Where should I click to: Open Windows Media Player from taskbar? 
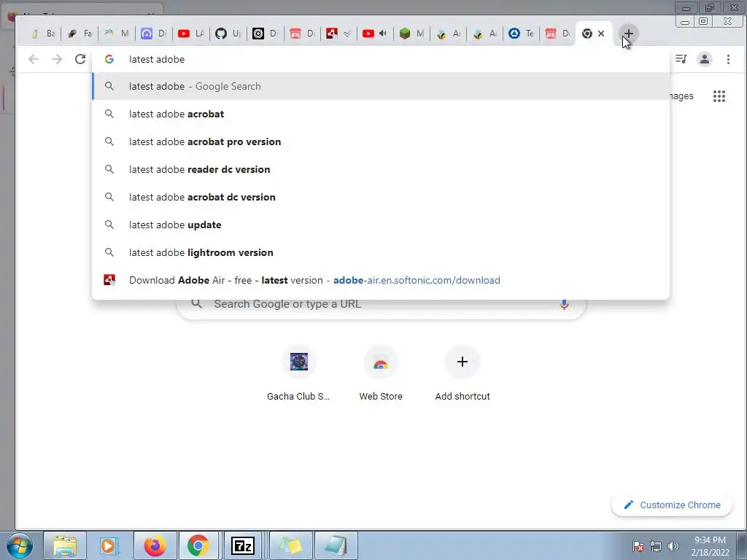coord(109,545)
